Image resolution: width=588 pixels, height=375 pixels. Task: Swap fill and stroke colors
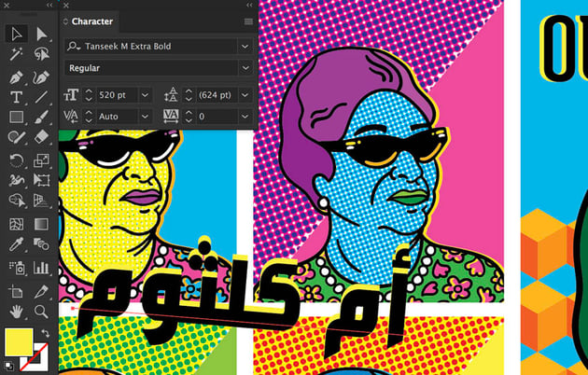point(46,333)
